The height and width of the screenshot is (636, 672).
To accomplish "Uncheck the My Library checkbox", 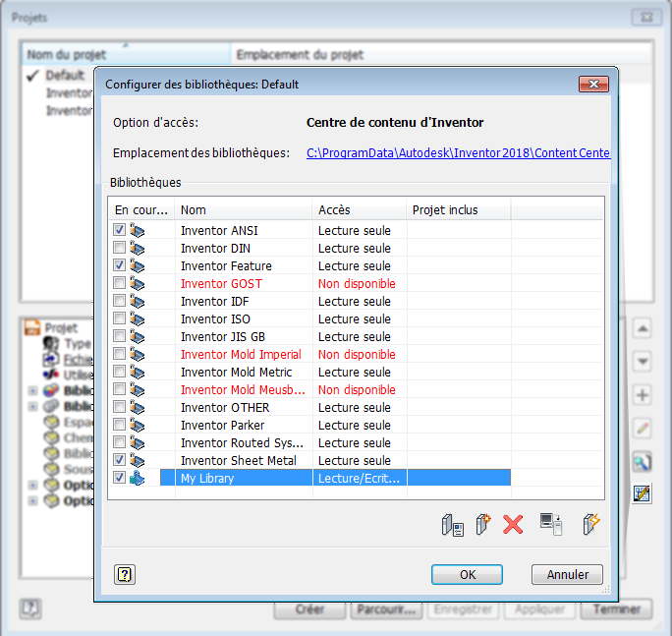I will [x=119, y=477].
